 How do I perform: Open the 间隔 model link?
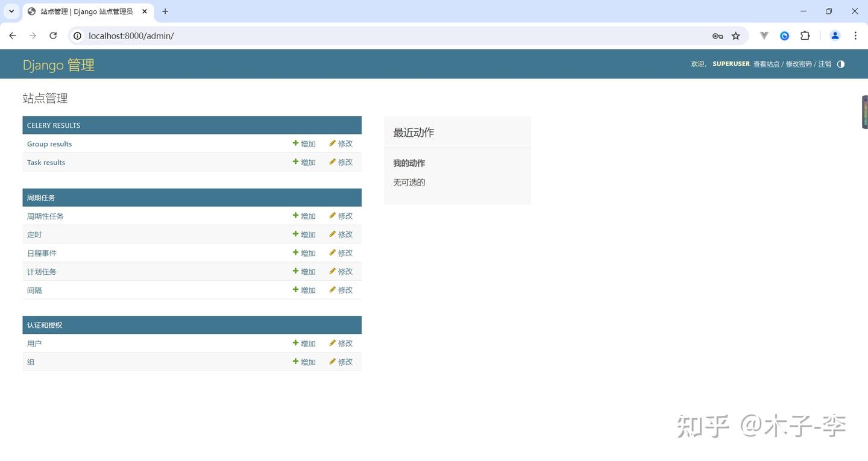point(34,290)
